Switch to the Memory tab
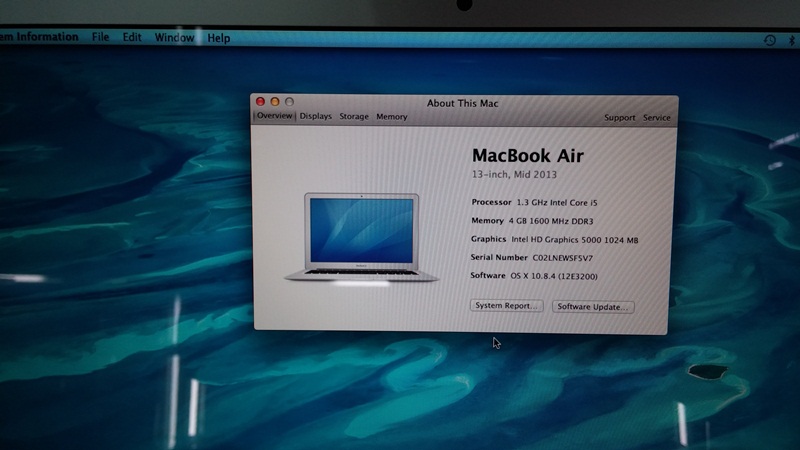 point(392,117)
